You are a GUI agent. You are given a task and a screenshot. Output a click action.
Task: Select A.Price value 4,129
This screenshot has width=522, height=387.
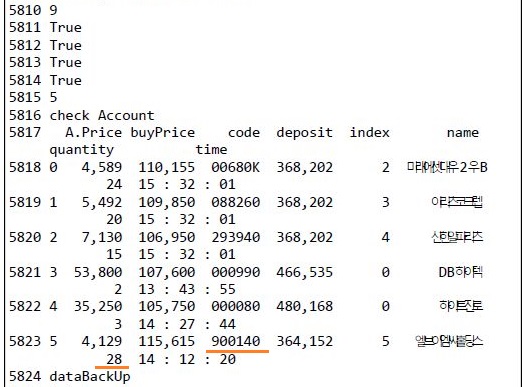pyautogui.click(x=102, y=341)
